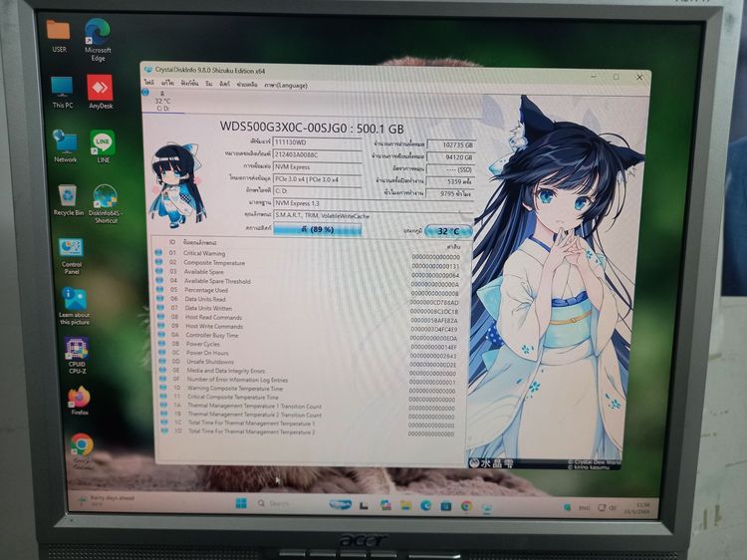Screen dimensions: 747x560
Task: Select the Network desktop icon
Action: tap(66, 146)
